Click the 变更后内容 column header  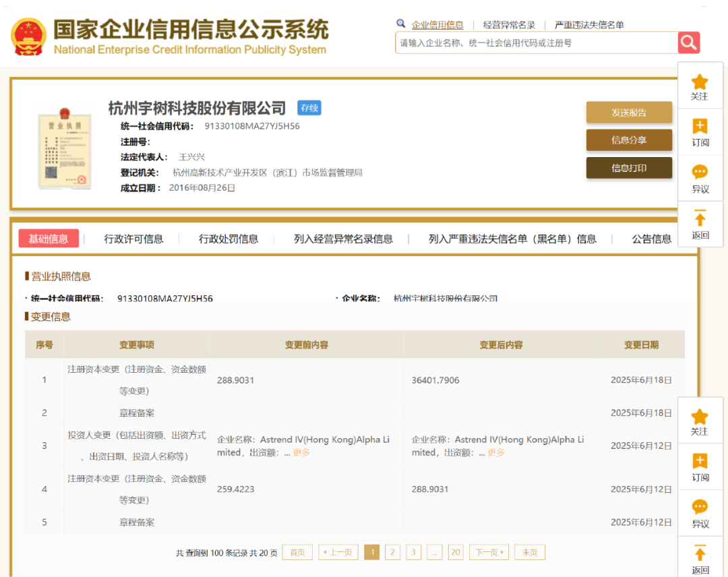[x=501, y=345]
